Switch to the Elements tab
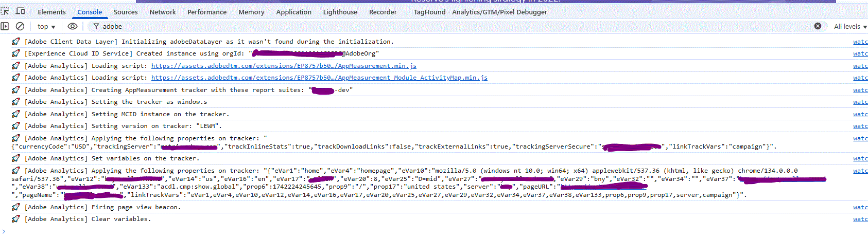Viewport: 868px width, 238px height. [x=51, y=12]
